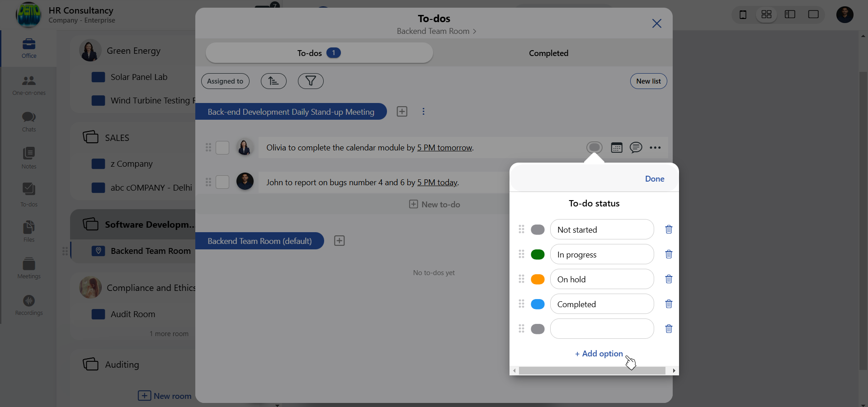Open One-on-ones in sidebar
The width and height of the screenshot is (868, 407).
tap(29, 85)
